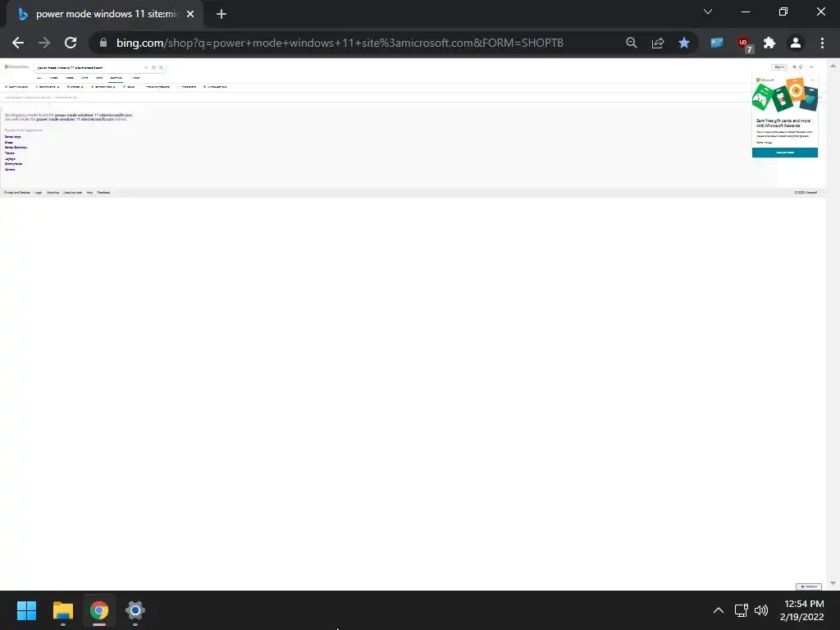The height and width of the screenshot is (630, 840).
Task: Open the Feedback footer link
Action: (x=103, y=192)
